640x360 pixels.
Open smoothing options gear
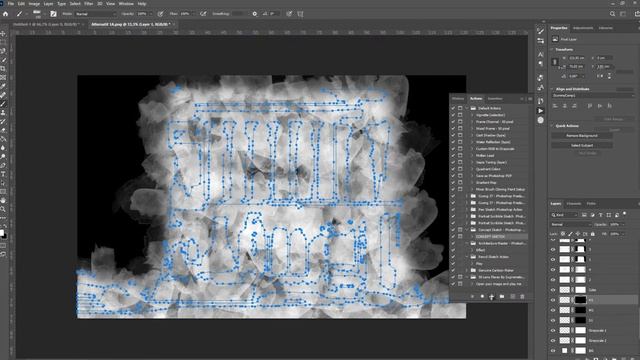255,14
